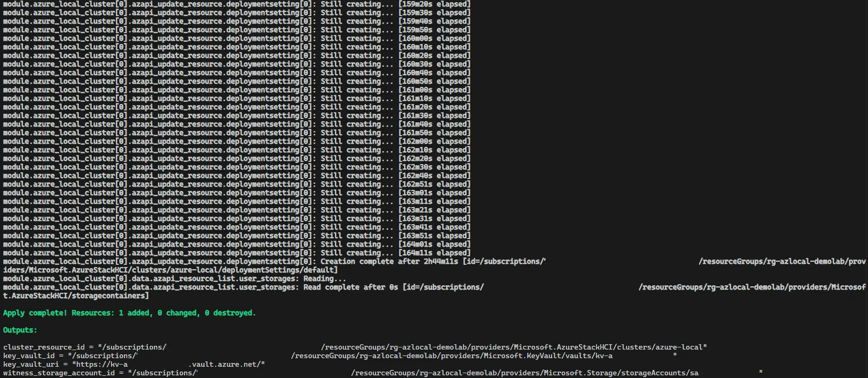Select the 'key_vault_uri' output name
Image resolution: width=868 pixels, height=378 pixels.
[31, 364]
